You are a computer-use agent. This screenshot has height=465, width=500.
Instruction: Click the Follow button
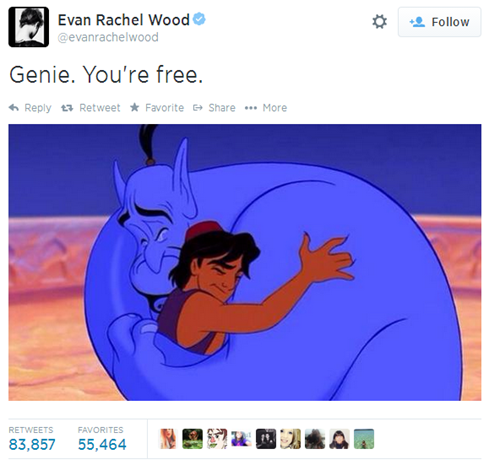pyautogui.click(x=439, y=22)
